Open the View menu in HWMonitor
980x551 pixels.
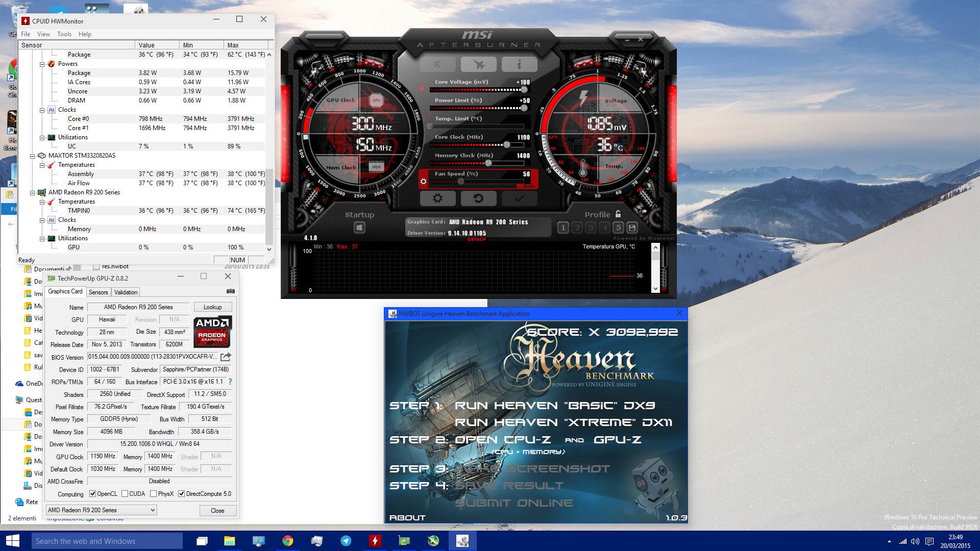coord(43,34)
